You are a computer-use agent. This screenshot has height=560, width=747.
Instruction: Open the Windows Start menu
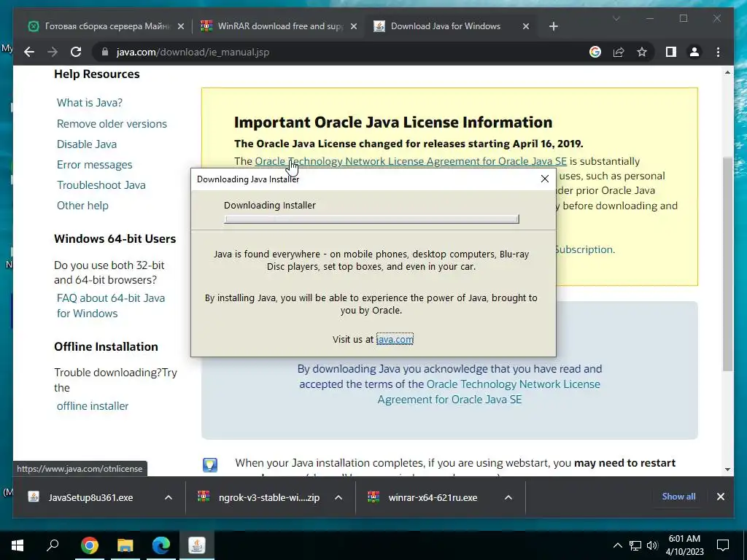(18, 545)
